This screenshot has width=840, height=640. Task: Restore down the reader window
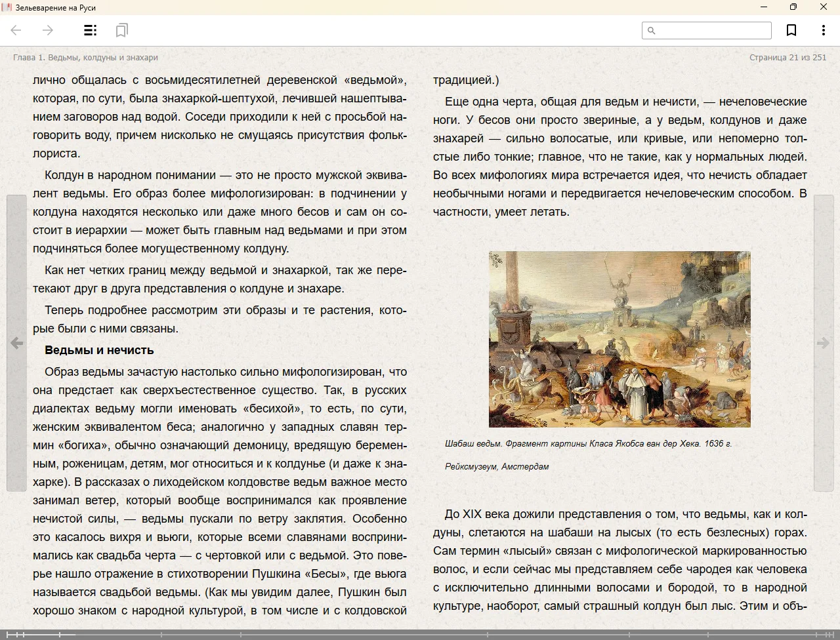793,7
